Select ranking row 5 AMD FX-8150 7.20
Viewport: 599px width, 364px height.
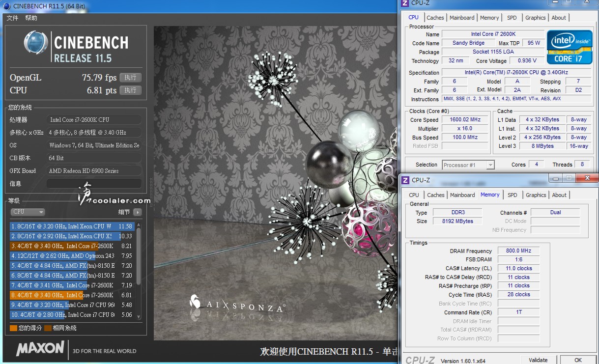click(x=72, y=266)
